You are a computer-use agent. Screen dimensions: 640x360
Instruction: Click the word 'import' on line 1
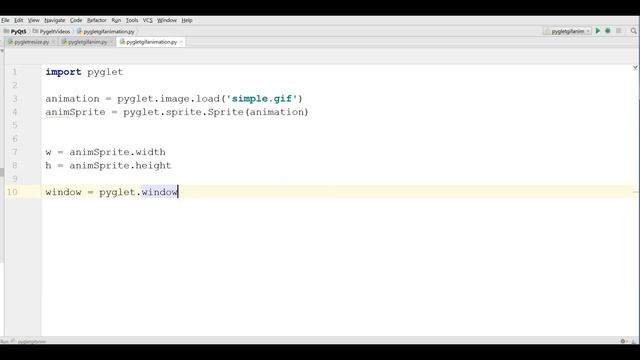coord(63,72)
